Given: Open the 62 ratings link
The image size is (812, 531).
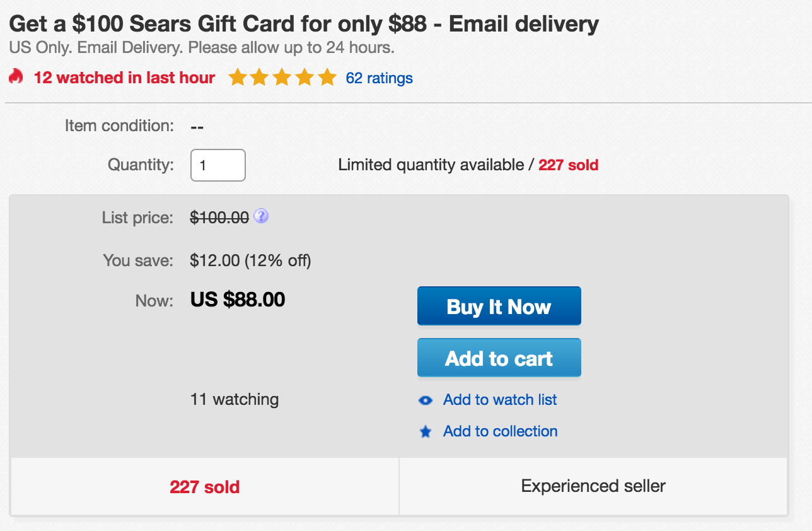Looking at the screenshot, I should click(x=379, y=78).
